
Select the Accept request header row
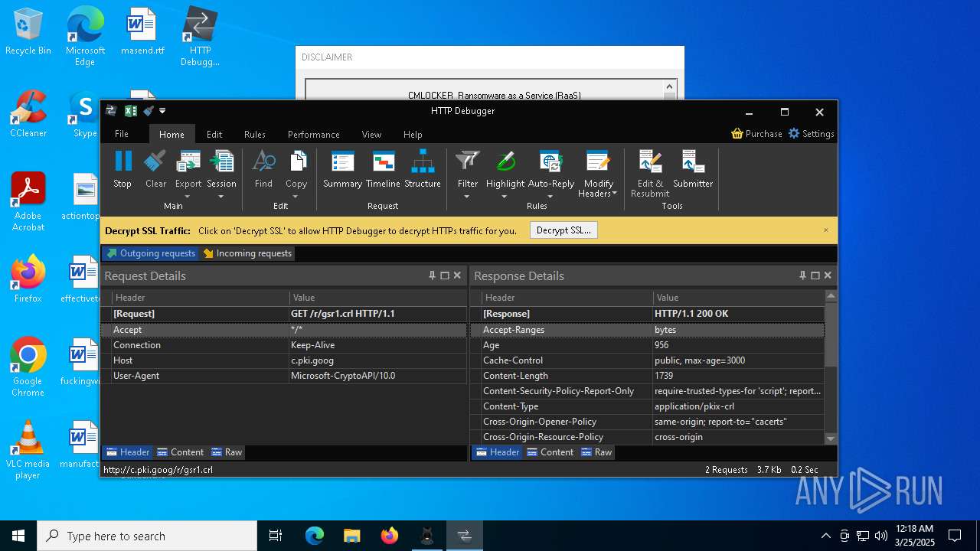point(284,330)
